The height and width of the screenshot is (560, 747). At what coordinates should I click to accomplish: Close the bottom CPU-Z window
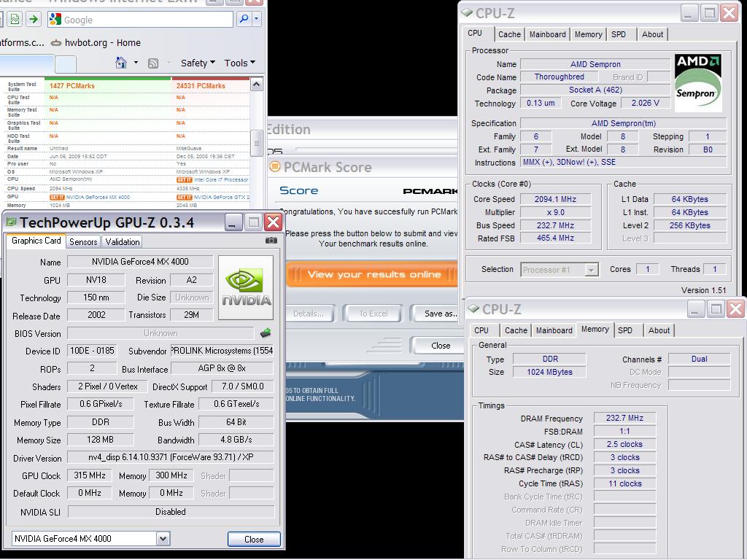736,309
